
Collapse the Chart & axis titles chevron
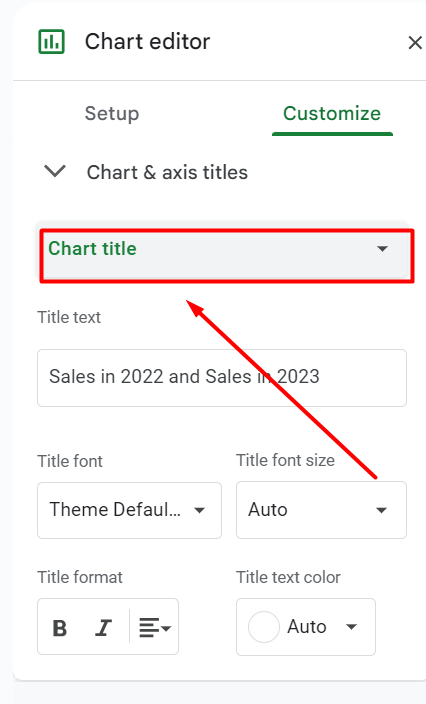(x=55, y=172)
